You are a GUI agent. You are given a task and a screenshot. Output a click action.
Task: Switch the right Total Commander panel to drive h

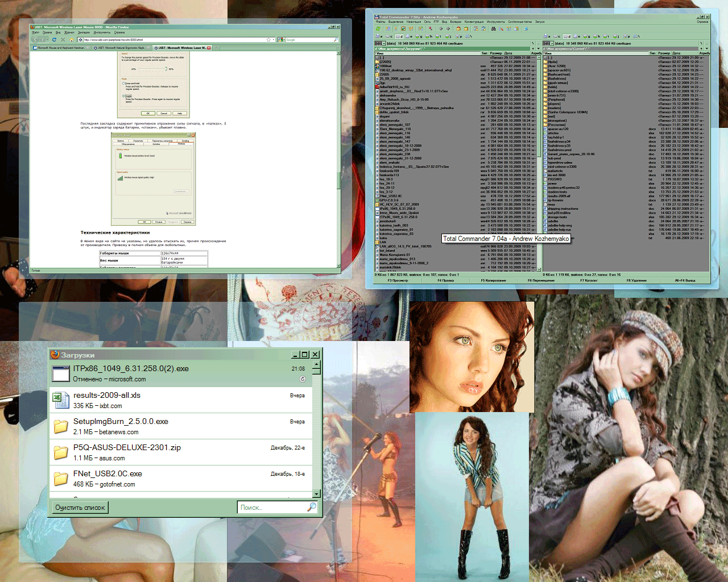[x=597, y=36]
